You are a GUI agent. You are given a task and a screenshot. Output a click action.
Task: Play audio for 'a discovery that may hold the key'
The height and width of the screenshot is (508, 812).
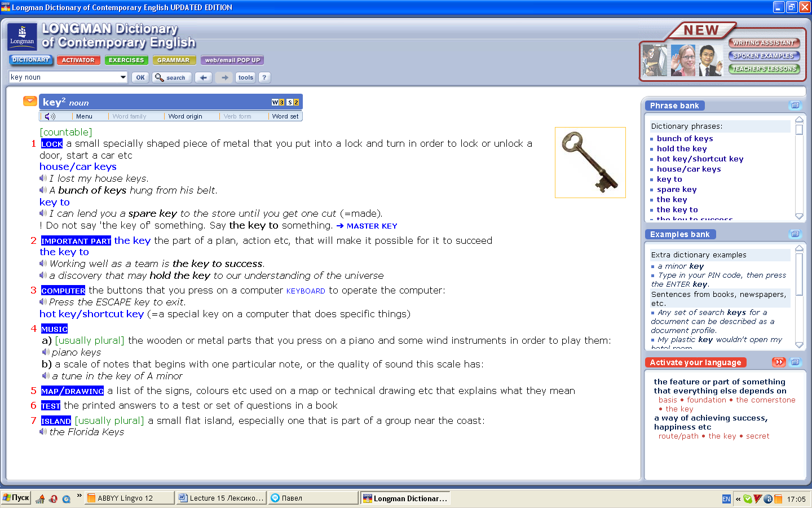pyautogui.click(x=43, y=275)
